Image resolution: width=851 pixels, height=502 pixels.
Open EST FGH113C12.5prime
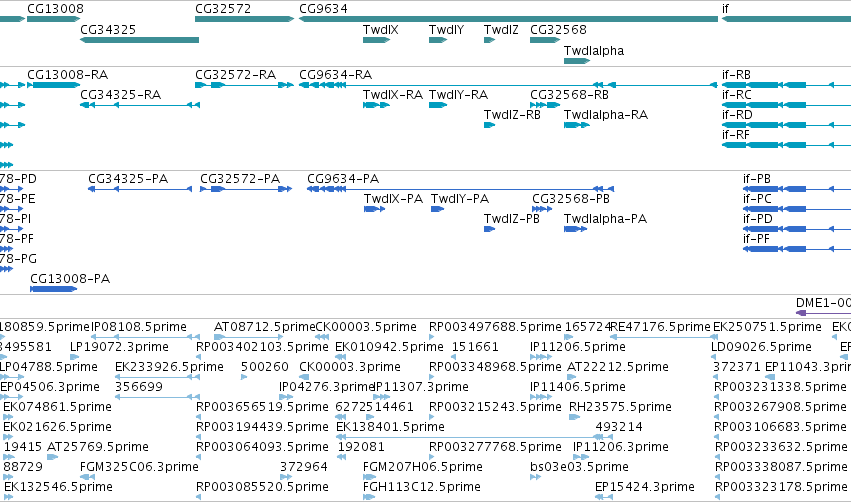[x=369, y=498]
